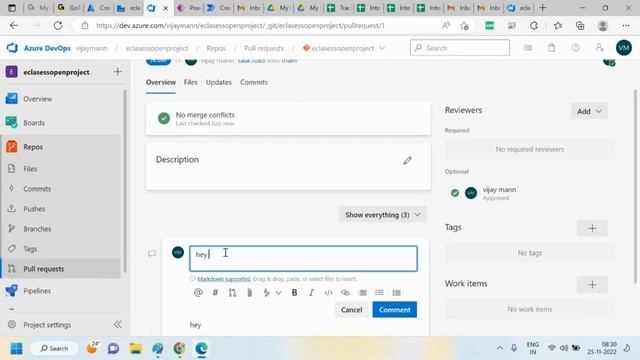This screenshot has height=360, width=640.
Task: Click the mention (@) icon in comment toolbar
Action: coord(198,292)
